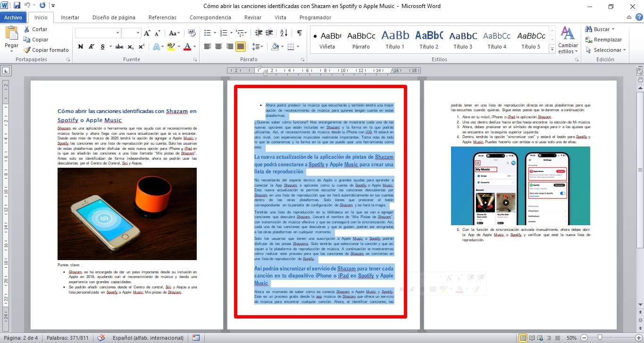Click spelling check status icon
Viewport: 644px width, 343px height.
[x=101, y=338]
